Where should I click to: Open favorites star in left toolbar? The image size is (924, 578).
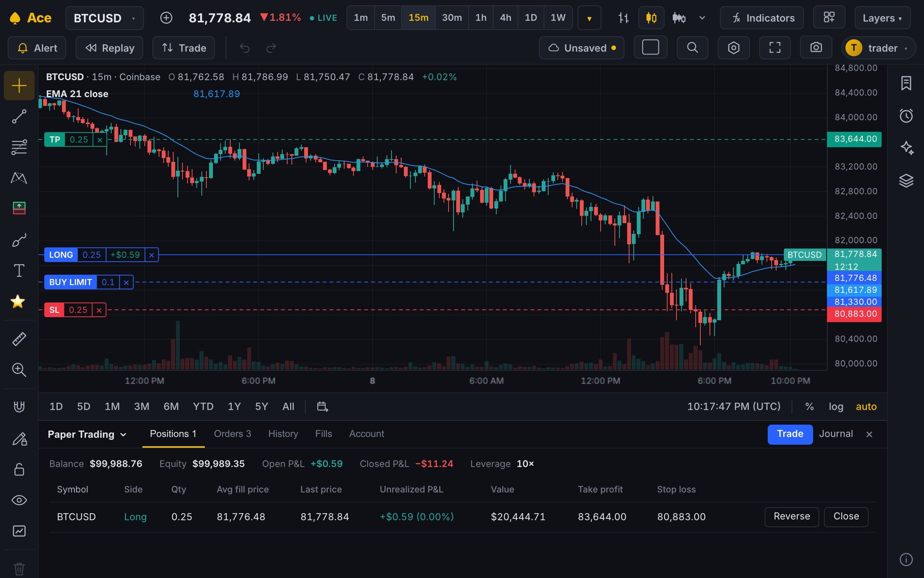18,301
